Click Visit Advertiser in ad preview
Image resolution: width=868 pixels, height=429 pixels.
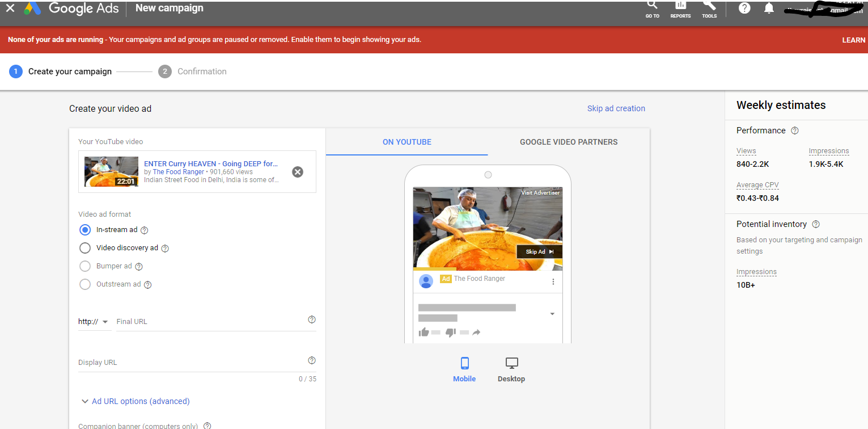click(540, 193)
